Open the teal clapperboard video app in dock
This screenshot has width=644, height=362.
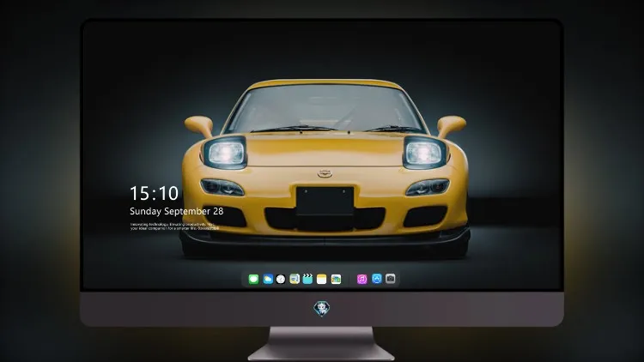[x=307, y=279]
